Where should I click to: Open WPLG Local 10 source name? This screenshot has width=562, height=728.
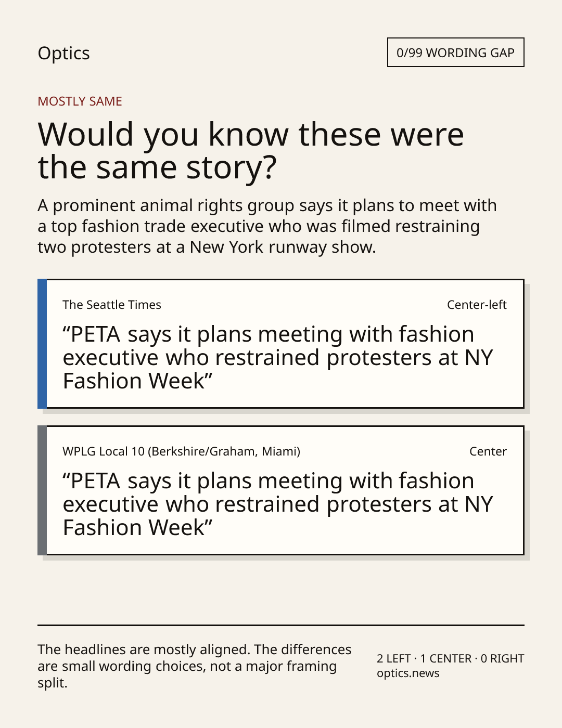tap(181, 451)
